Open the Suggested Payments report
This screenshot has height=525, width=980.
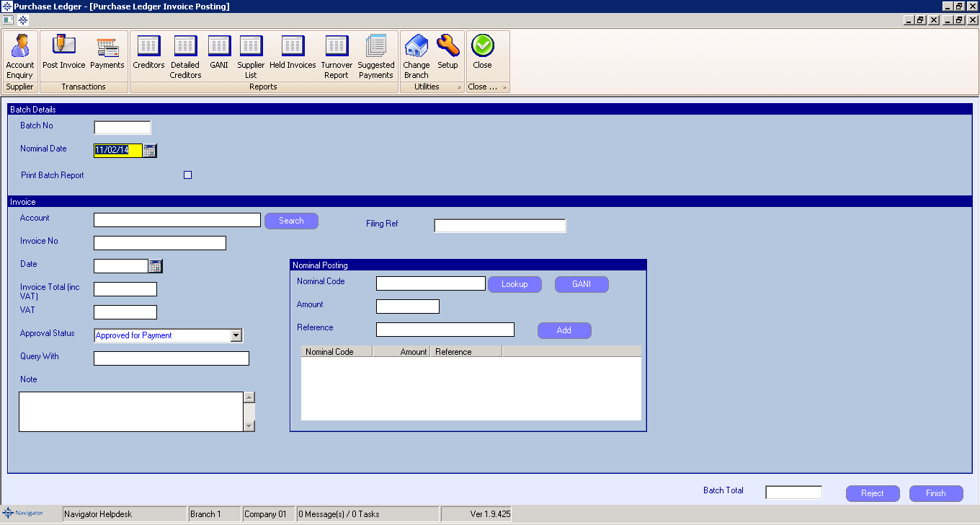pyautogui.click(x=376, y=56)
